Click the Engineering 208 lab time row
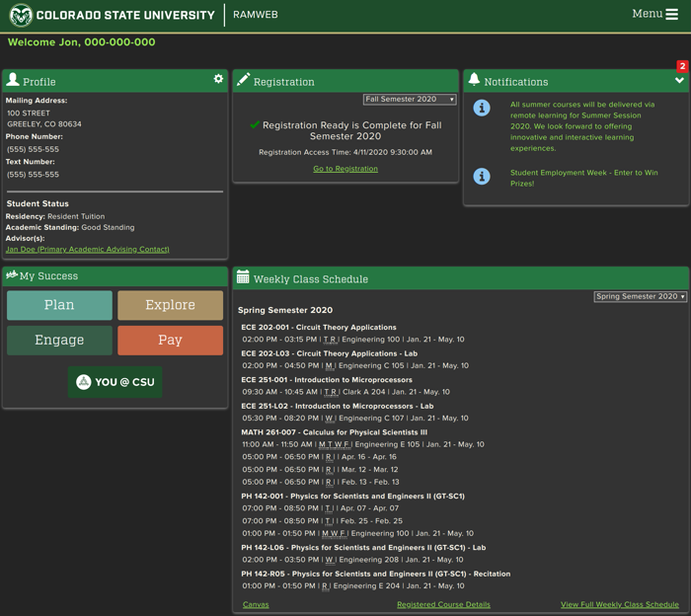Screen dimensions: 691x616 tap(352, 560)
